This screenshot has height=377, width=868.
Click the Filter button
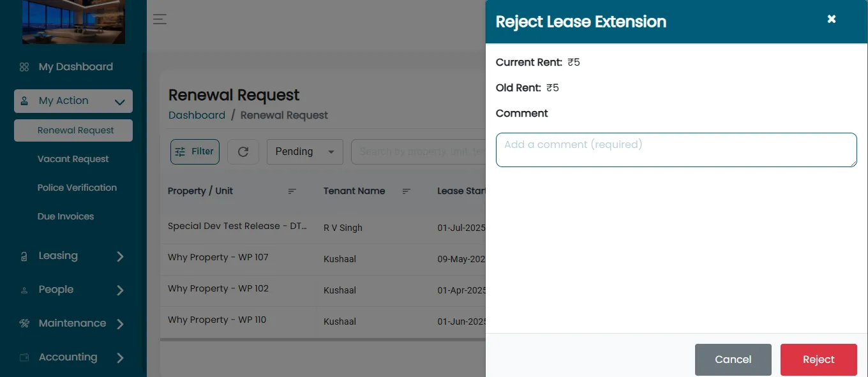pos(195,152)
